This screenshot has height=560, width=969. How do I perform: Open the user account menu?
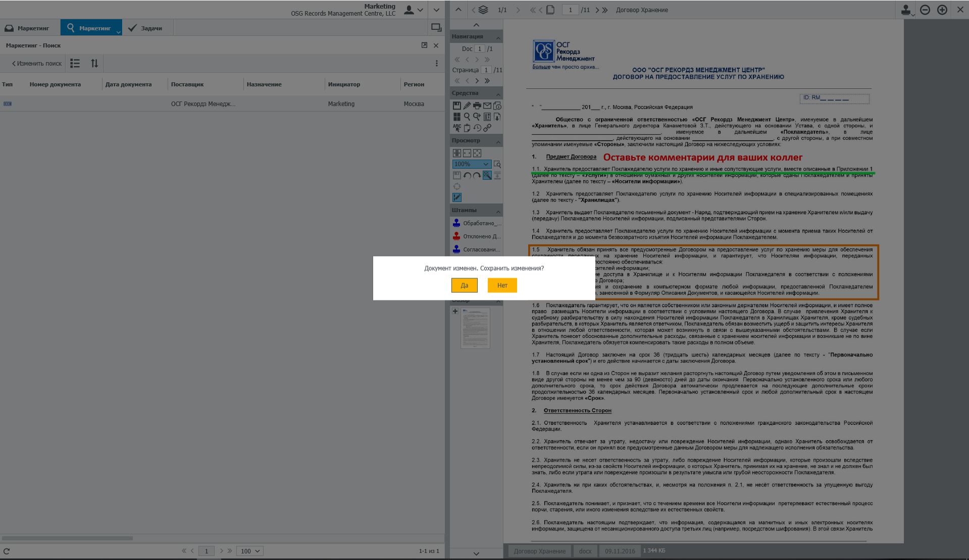coord(414,10)
